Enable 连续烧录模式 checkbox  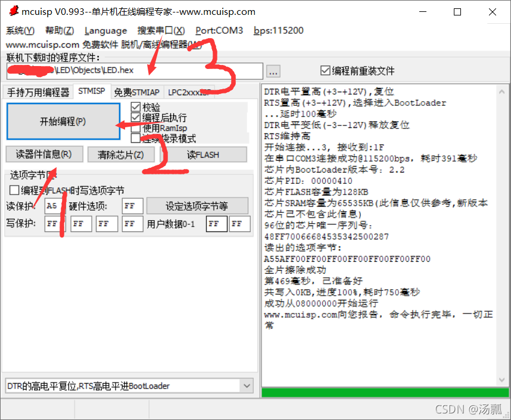pos(163,139)
